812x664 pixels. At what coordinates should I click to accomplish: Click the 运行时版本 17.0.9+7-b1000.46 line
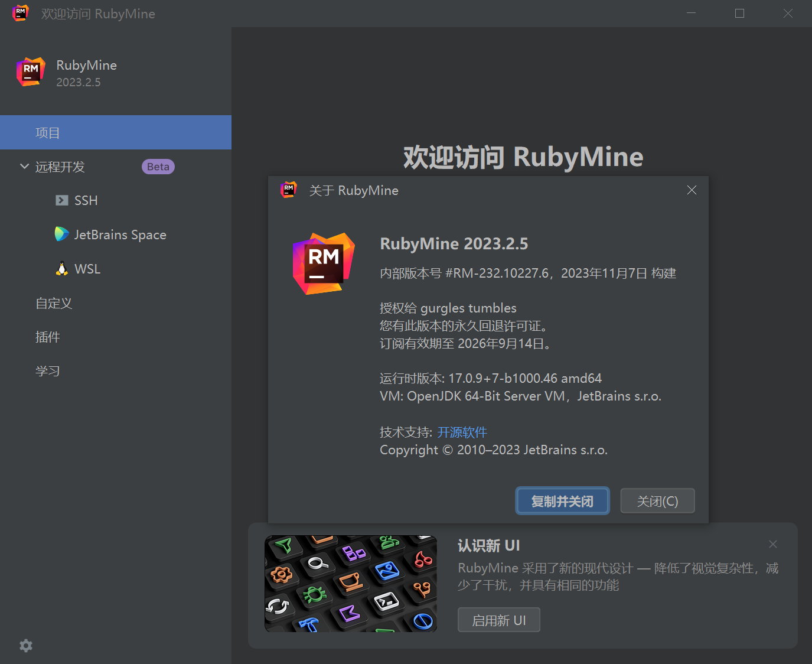click(490, 378)
